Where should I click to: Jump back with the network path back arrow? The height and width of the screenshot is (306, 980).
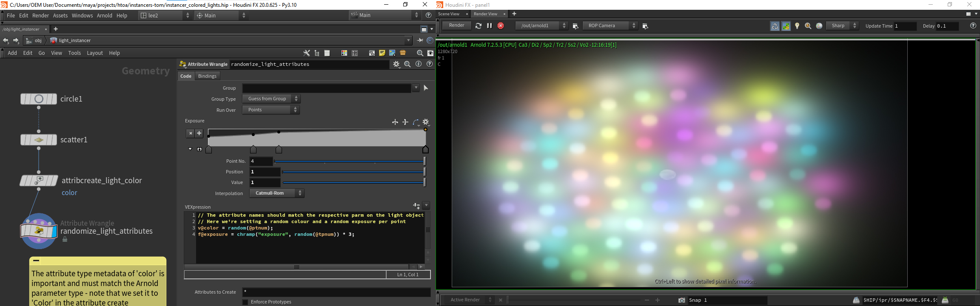(x=6, y=40)
